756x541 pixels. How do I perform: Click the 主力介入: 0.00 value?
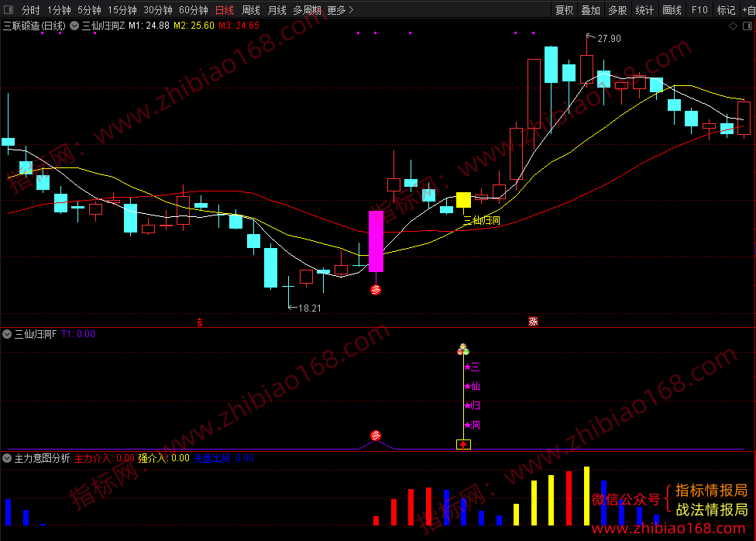pos(104,458)
